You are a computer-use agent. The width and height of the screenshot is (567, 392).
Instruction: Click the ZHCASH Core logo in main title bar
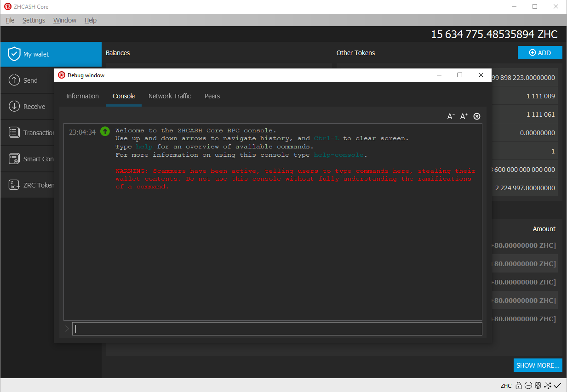tap(8, 7)
